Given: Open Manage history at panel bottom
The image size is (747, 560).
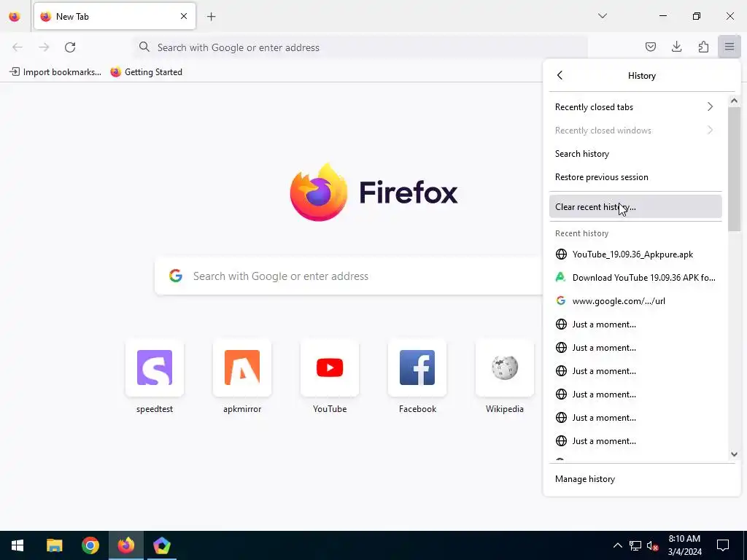Looking at the screenshot, I should pyautogui.click(x=642, y=479).
